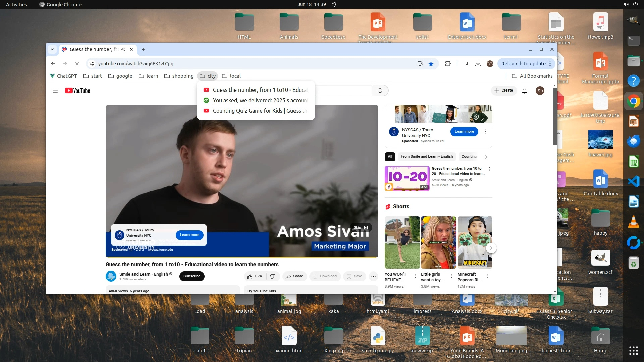Open the 10-20 Guess the number thumbnail
Image resolution: width=644 pixels, height=362 pixels.
(x=407, y=178)
